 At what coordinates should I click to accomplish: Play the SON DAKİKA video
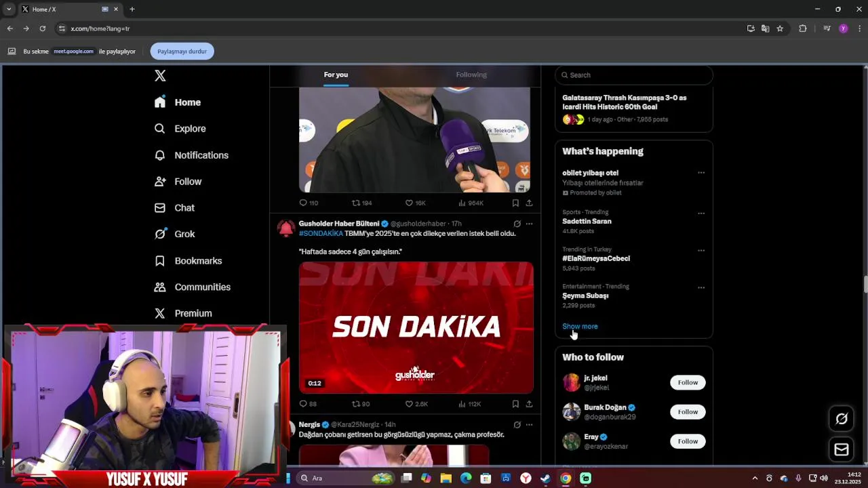pos(416,327)
